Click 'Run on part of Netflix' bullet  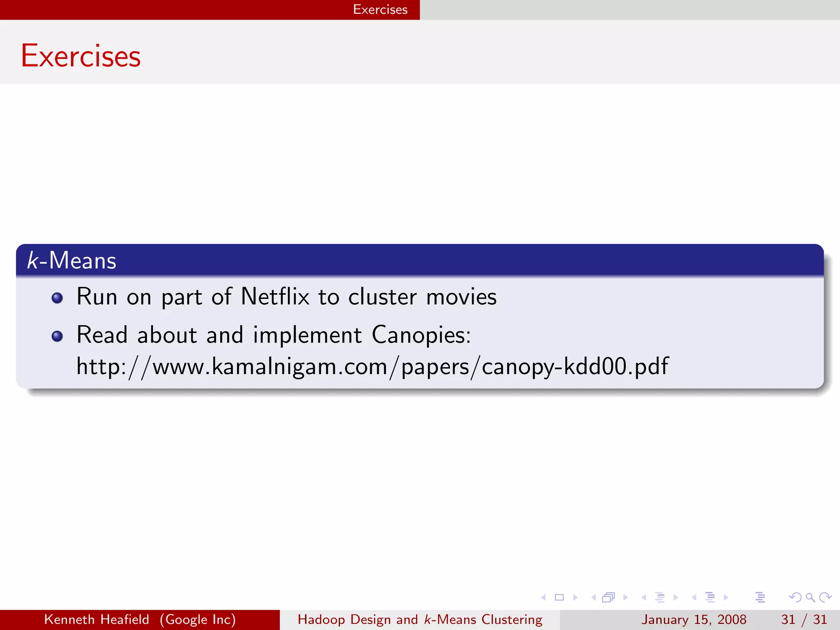286,297
